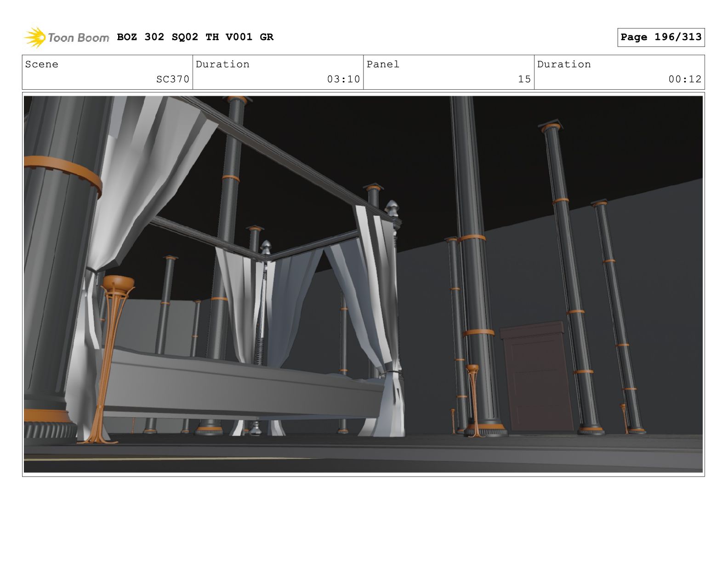Image resolution: width=728 pixels, height=563 pixels.
Task: Click the Page 196/313 indicator box
Action: tap(660, 37)
